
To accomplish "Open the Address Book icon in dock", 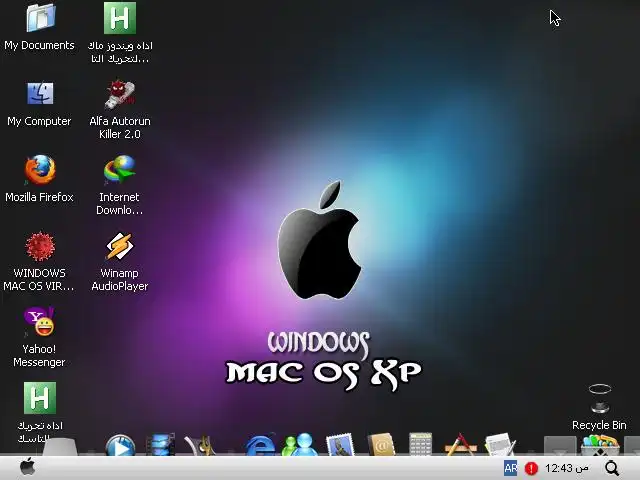I will [381, 444].
